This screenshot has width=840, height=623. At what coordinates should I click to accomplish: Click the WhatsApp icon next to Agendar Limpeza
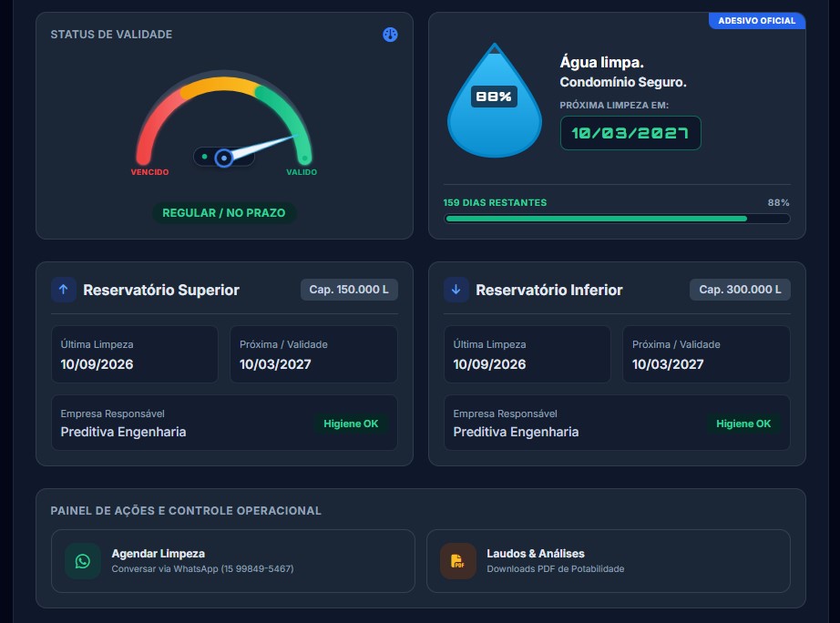click(x=83, y=561)
